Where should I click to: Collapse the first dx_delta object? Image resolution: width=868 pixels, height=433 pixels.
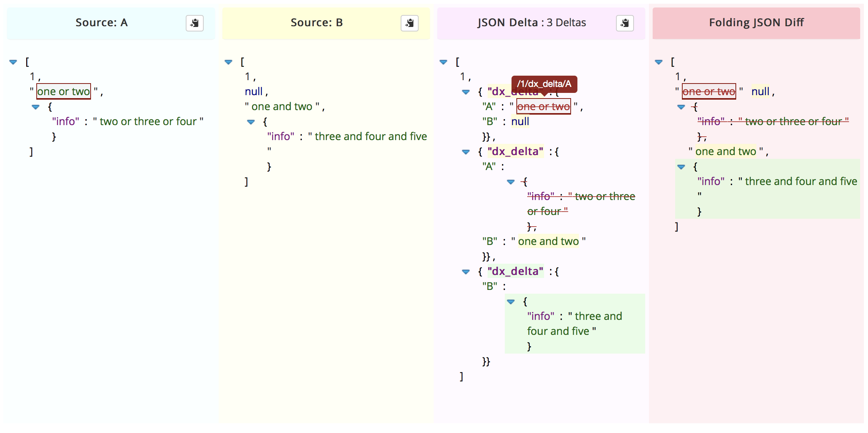tap(465, 92)
